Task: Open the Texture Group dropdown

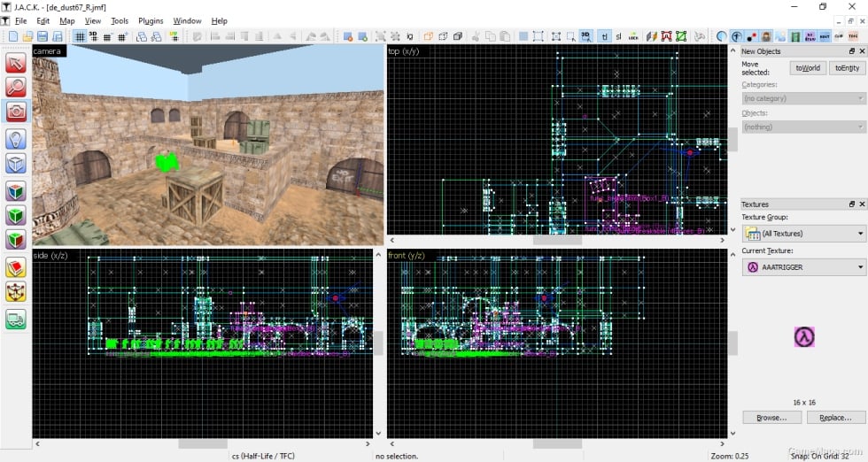Action: point(803,234)
